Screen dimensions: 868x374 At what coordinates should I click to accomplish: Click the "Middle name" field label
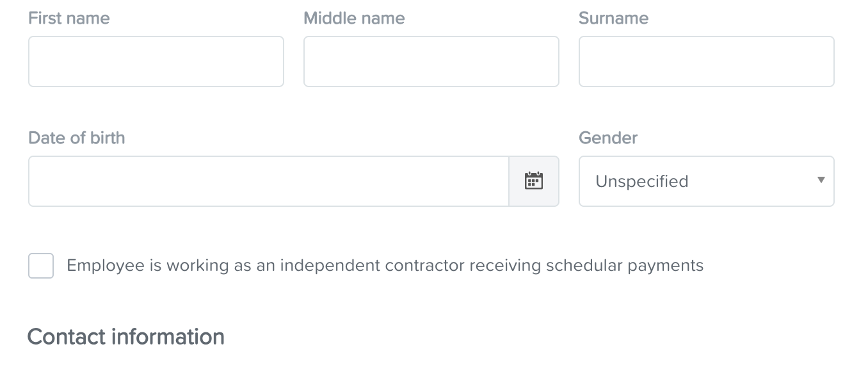[354, 18]
